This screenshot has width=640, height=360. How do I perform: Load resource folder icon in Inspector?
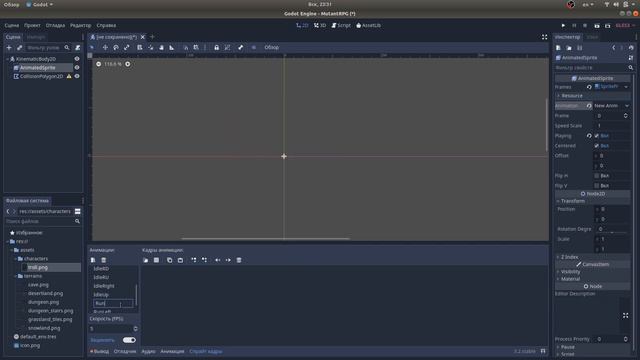(x=569, y=48)
